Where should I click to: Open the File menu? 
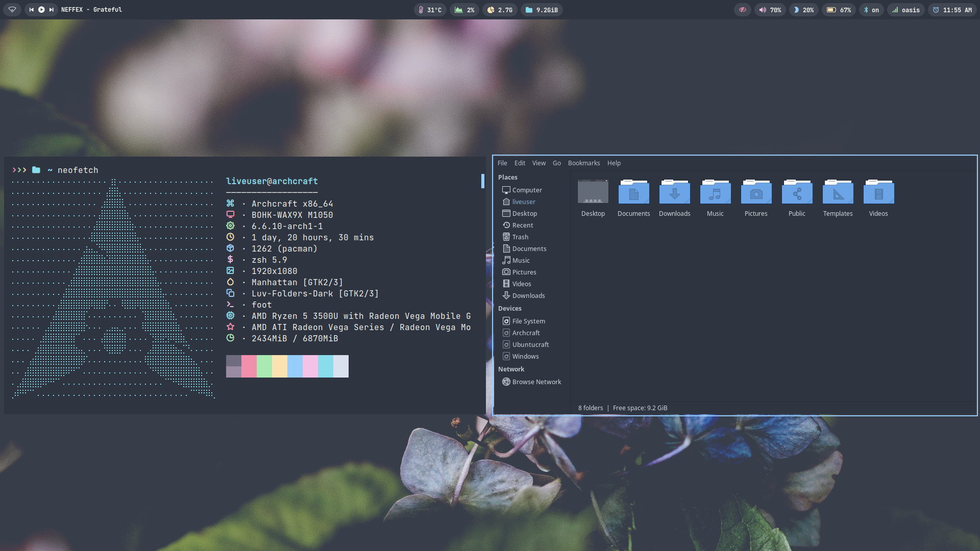pyautogui.click(x=502, y=163)
